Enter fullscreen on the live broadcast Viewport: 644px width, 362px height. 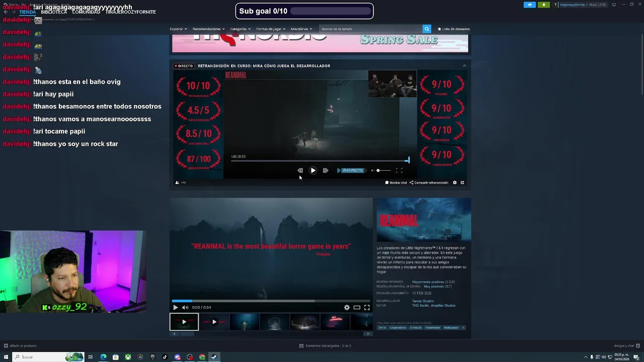pos(399,170)
